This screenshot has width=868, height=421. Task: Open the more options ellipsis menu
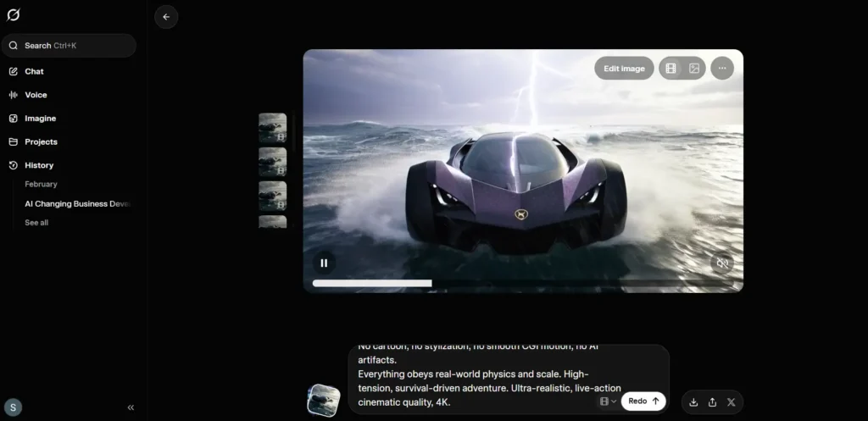click(x=722, y=69)
